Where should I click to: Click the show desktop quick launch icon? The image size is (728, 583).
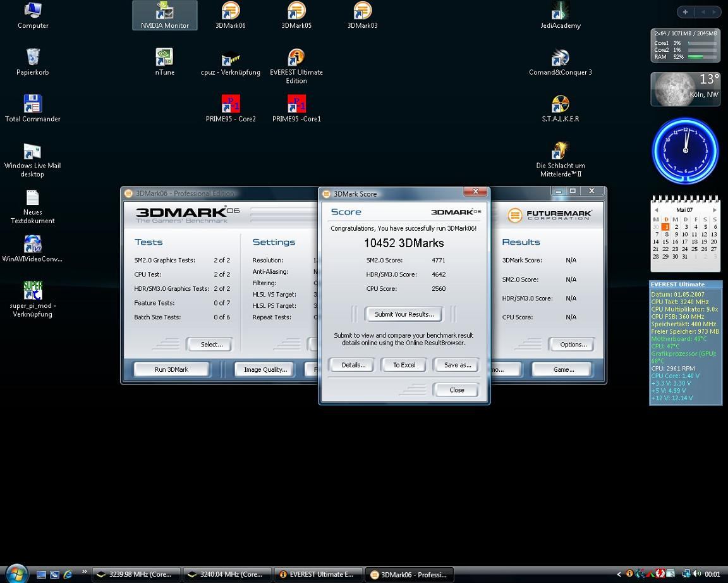[41, 575]
